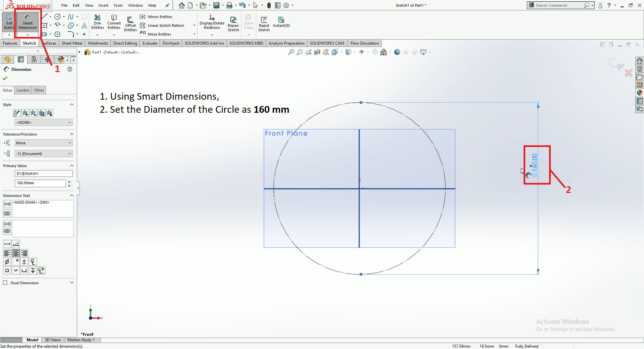Open the Display/Delete Relations tool
The image size is (644, 349).
(212, 22)
